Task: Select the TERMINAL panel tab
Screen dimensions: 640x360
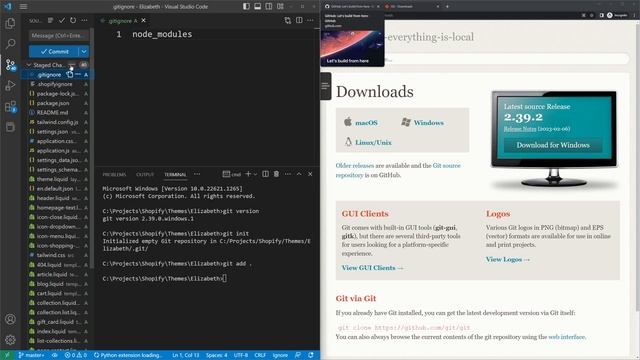Action: [175, 175]
